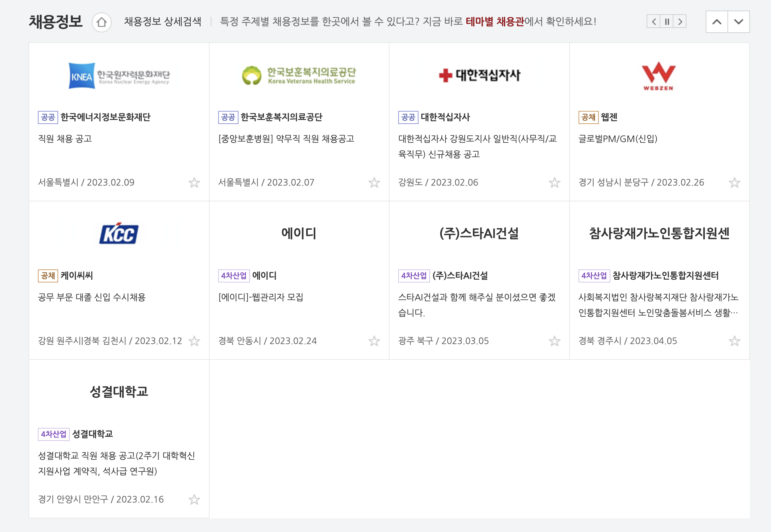This screenshot has width=771, height=532.
Task: Favorite the (주)스타AI건설 listing star
Action: [554, 341]
